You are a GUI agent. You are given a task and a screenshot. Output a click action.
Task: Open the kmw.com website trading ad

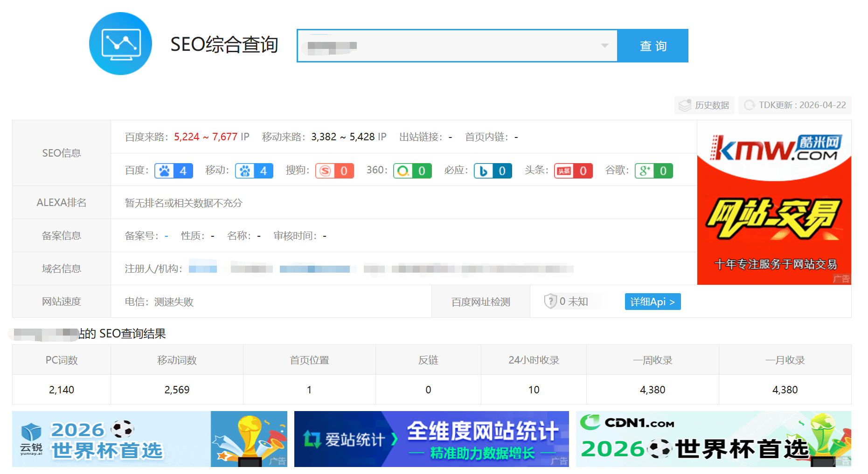click(774, 202)
